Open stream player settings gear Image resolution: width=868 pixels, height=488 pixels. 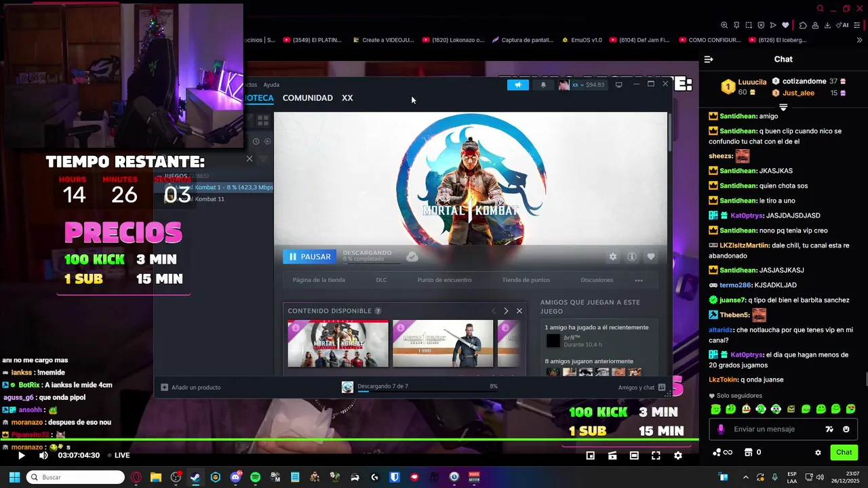[x=677, y=455]
